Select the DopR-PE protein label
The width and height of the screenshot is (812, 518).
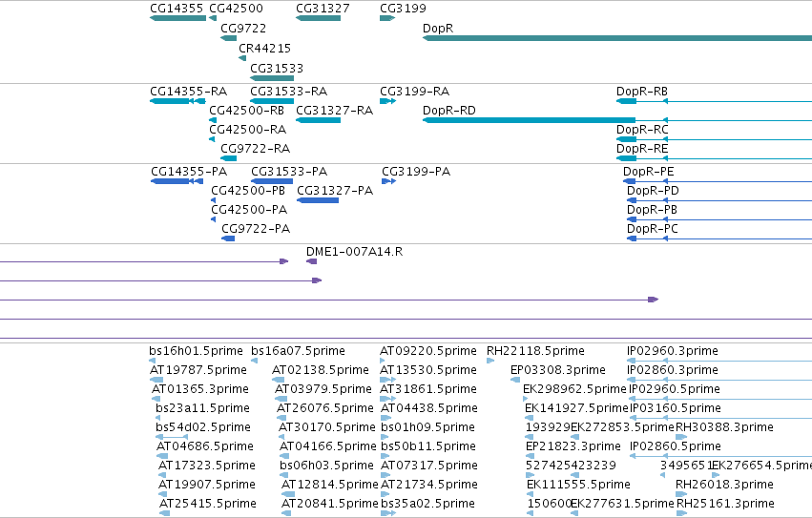[648, 172]
